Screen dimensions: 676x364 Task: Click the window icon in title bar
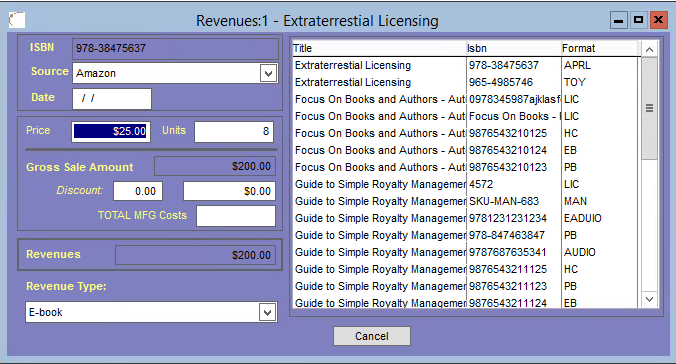(x=17, y=20)
